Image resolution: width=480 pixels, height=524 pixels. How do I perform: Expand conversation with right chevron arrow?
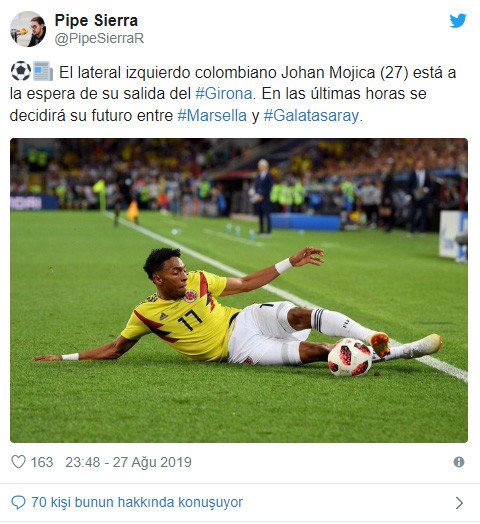(x=460, y=503)
